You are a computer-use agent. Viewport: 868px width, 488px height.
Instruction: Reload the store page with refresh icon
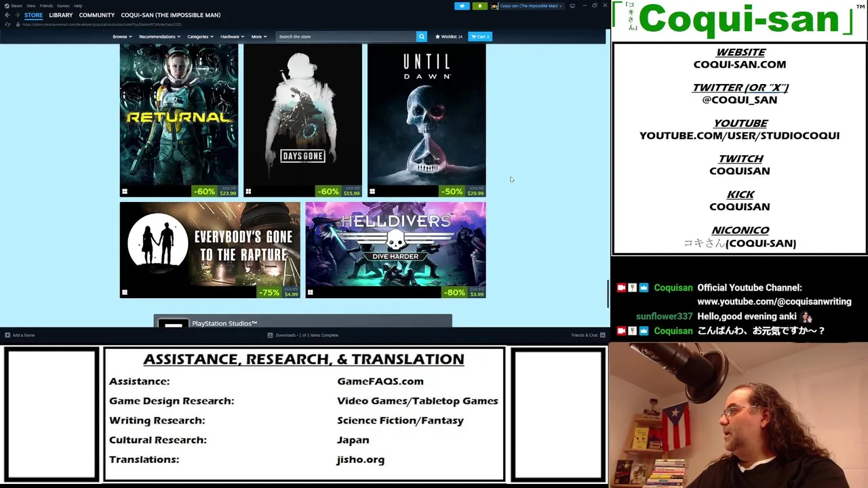7,24
